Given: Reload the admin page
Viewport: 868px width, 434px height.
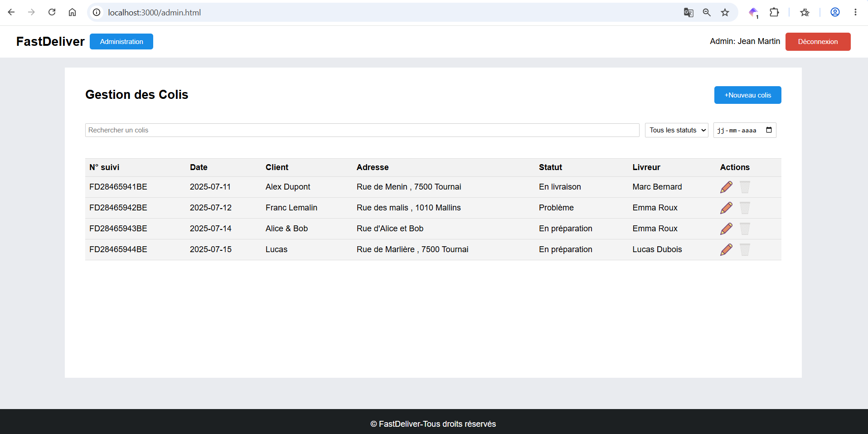Looking at the screenshot, I should pos(52,12).
